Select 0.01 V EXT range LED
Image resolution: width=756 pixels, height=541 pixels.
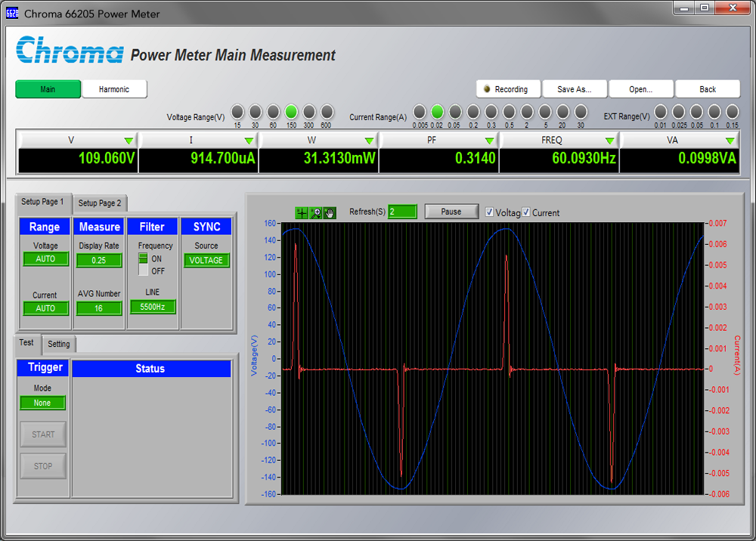point(661,112)
